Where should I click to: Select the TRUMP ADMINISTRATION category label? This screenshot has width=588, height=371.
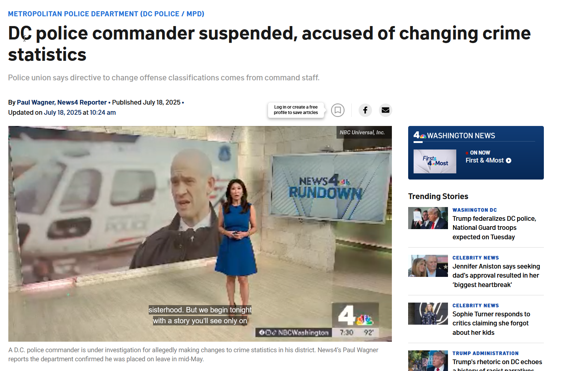[485, 353]
